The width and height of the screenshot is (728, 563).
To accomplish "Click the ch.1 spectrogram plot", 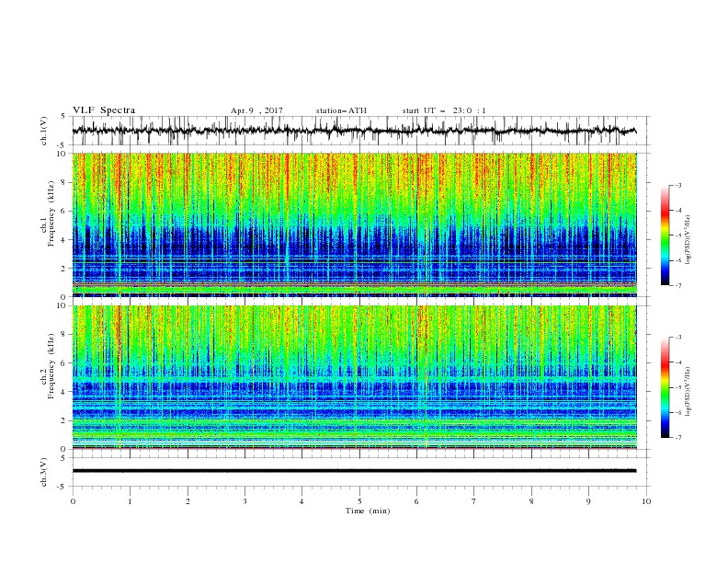I will point(355,224).
